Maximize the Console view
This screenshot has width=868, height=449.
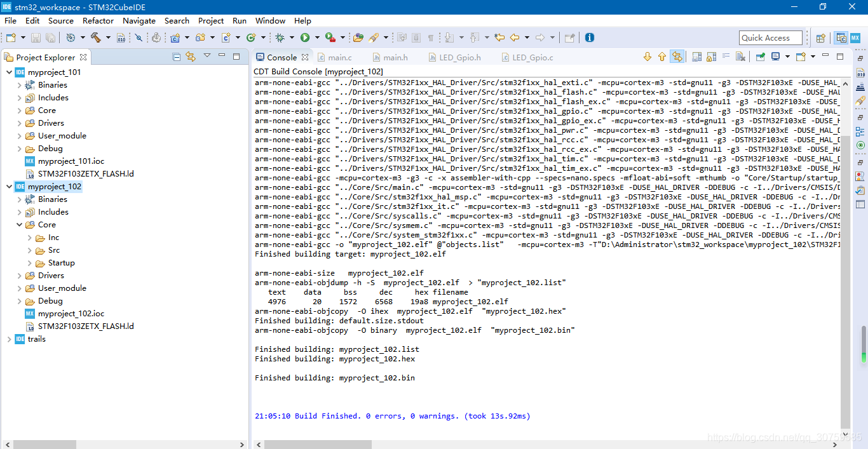(x=840, y=57)
